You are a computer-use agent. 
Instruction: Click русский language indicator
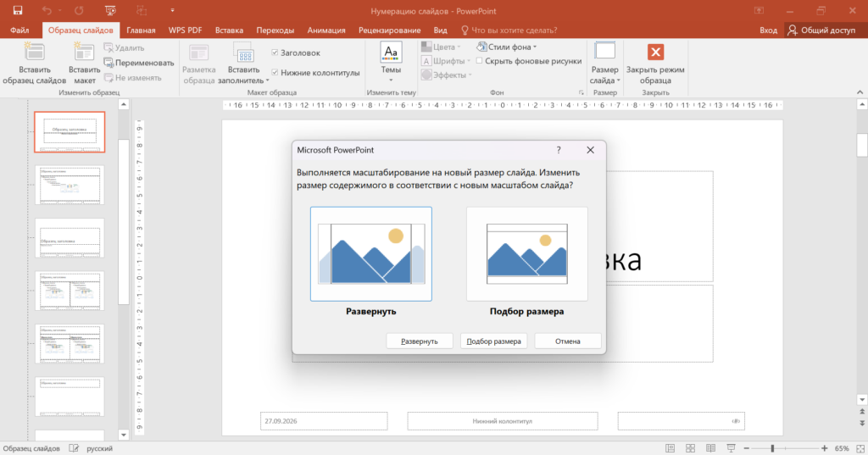click(x=100, y=448)
